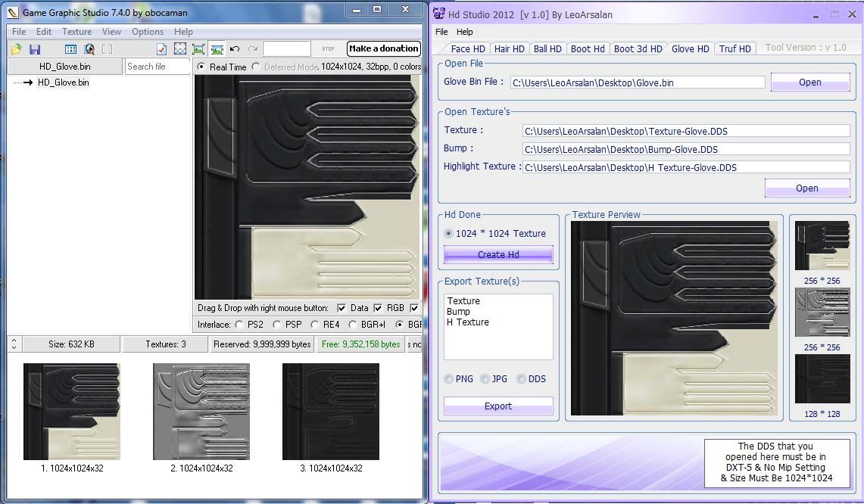Select the PSP interlace option
Viewport: 864px width, 504px height.
click(x=277, y=325)
